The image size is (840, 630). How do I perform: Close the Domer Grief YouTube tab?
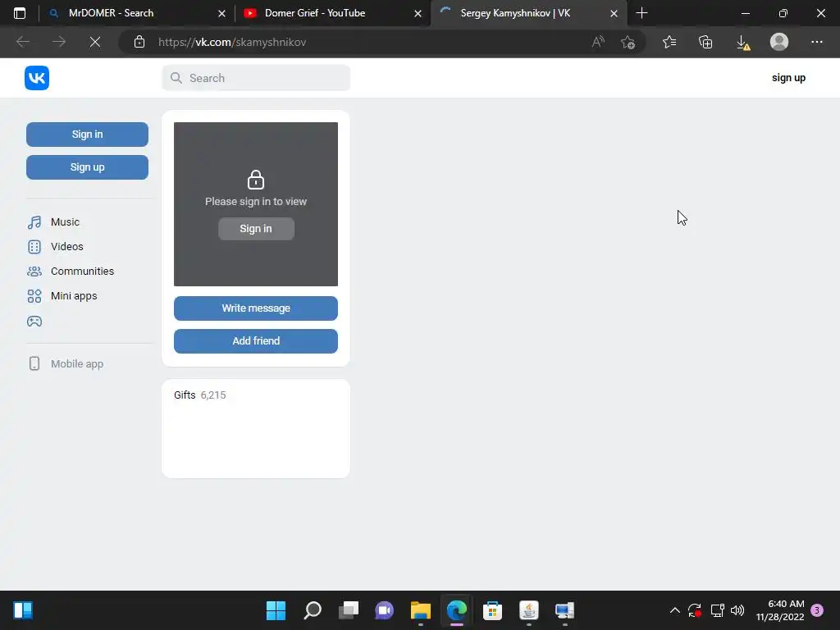pos(418,13)
